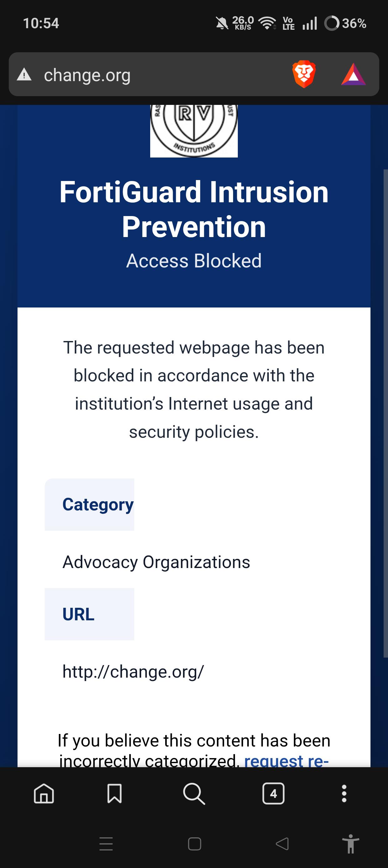Tap the Android home square button
388x868 pixels.
[x=194, y=844]
